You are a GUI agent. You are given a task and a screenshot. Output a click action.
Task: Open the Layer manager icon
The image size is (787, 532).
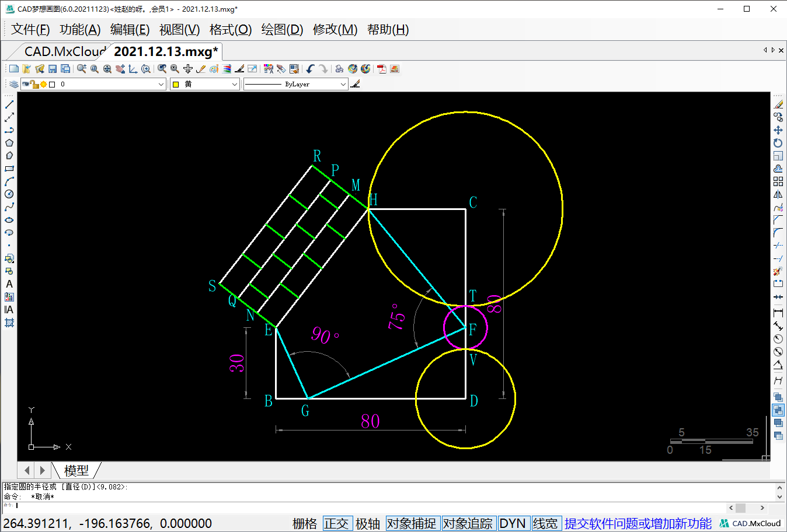click(x=14, y=84)
